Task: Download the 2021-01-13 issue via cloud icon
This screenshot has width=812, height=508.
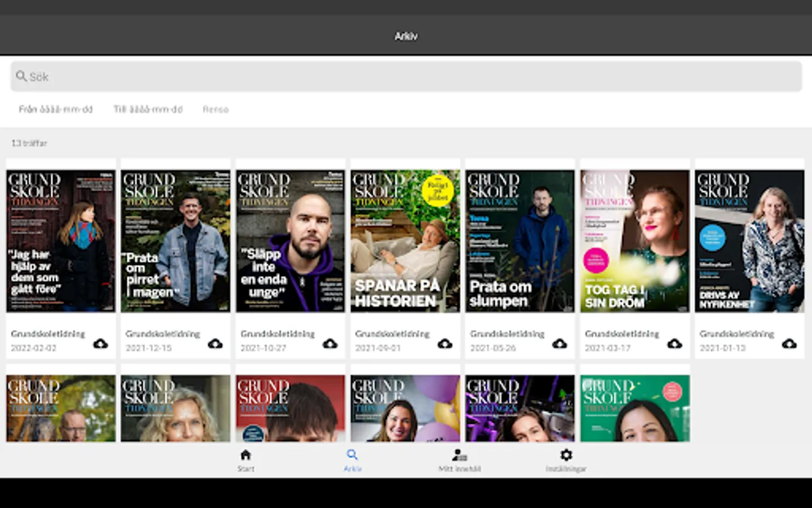Action: click(x=789, y=344)
